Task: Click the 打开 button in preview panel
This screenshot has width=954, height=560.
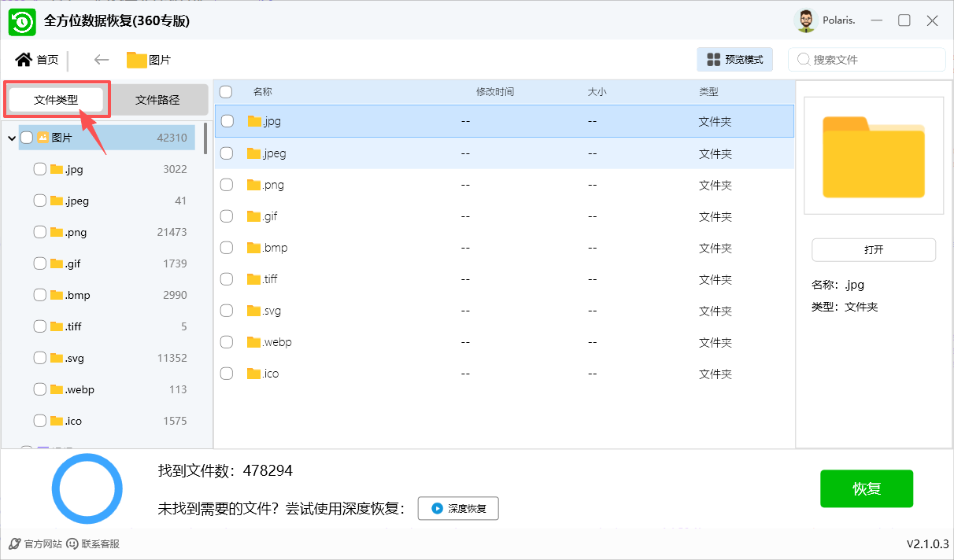Action: 873,249
